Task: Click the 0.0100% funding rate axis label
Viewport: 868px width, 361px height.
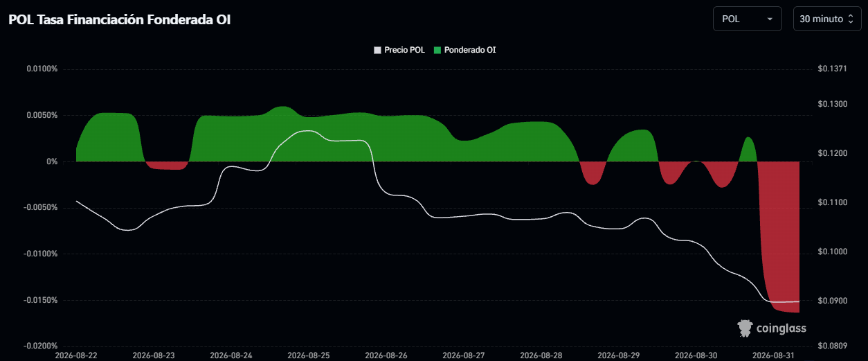Action: point(42,69)
